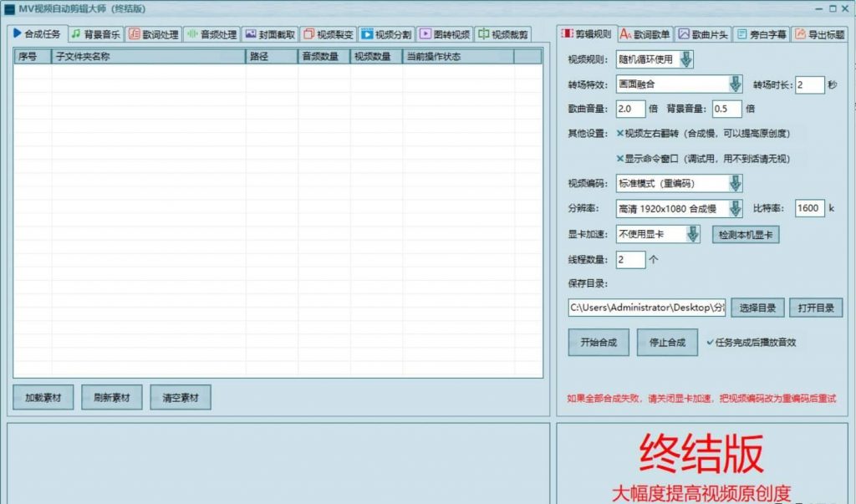Click the 保存目录 path text field
Viewport: 856px width, 504px height.
pos(646,308)
